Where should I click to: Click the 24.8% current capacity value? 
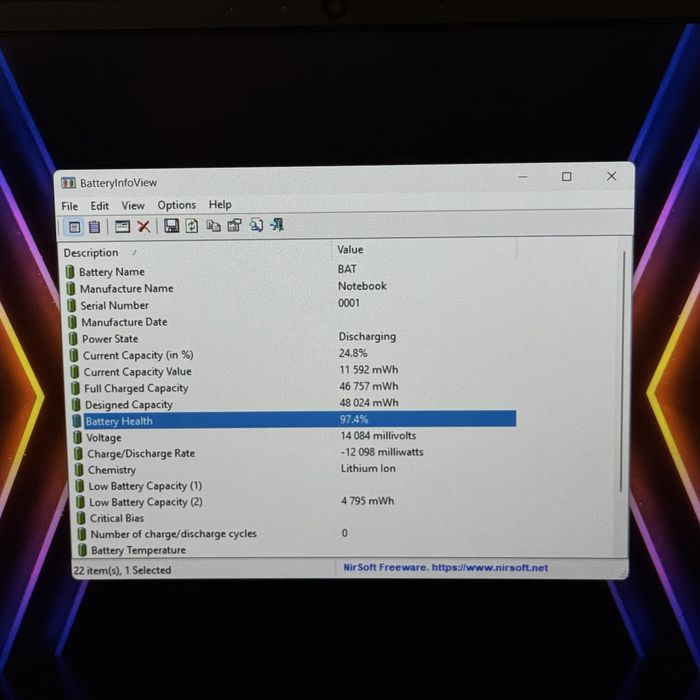(x=353, y=353)
